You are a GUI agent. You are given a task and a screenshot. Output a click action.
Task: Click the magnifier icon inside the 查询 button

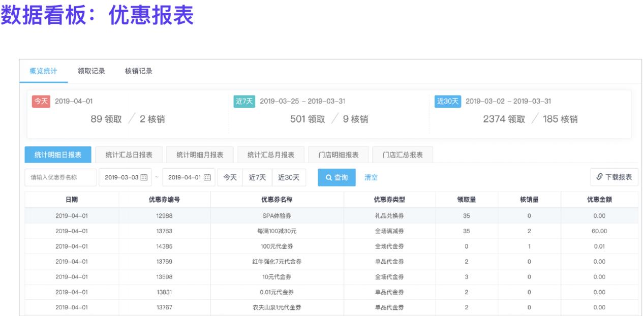[x=328, y=177]
